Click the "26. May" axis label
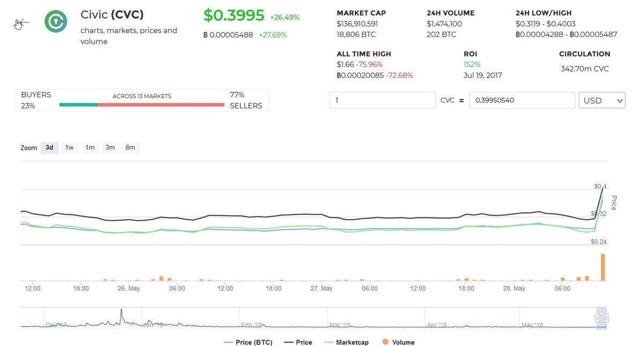Viewport: 644px width, 346px height. (x=129, y=289)
